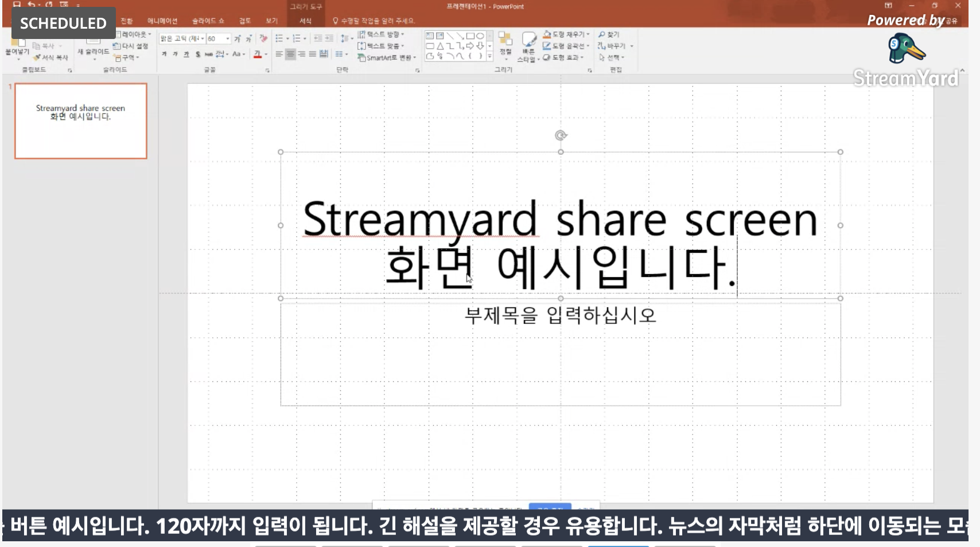The image size is (980, 547).
Task: Open the Format (서식) drawing tools tab
Action: tap(305, 21)
